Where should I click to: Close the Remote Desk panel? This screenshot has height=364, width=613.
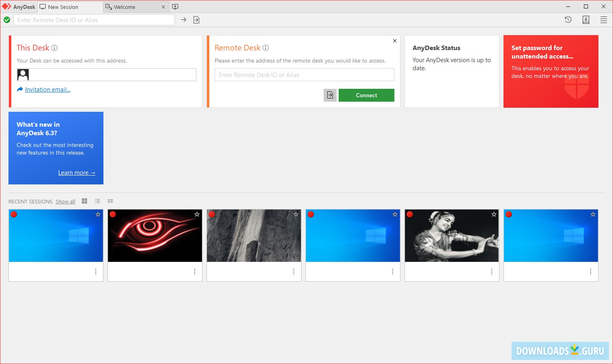(x=395, y=41)
